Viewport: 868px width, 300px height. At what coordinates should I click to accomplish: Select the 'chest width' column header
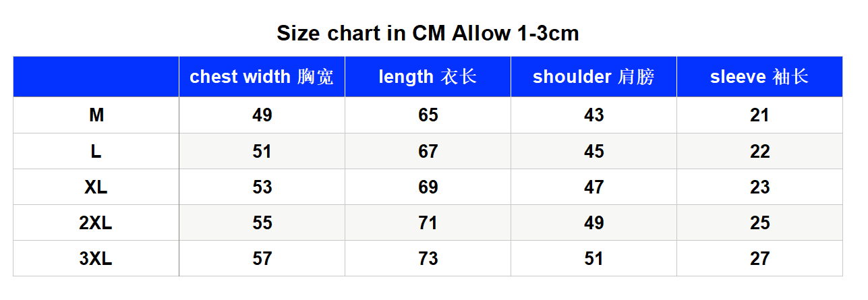(x=262, y=77)
